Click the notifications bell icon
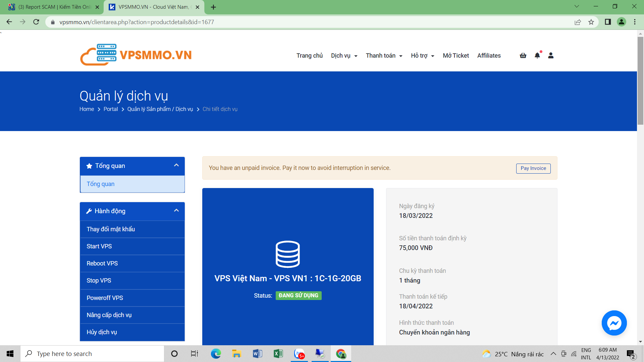The image size is (644, 362). 537,56
